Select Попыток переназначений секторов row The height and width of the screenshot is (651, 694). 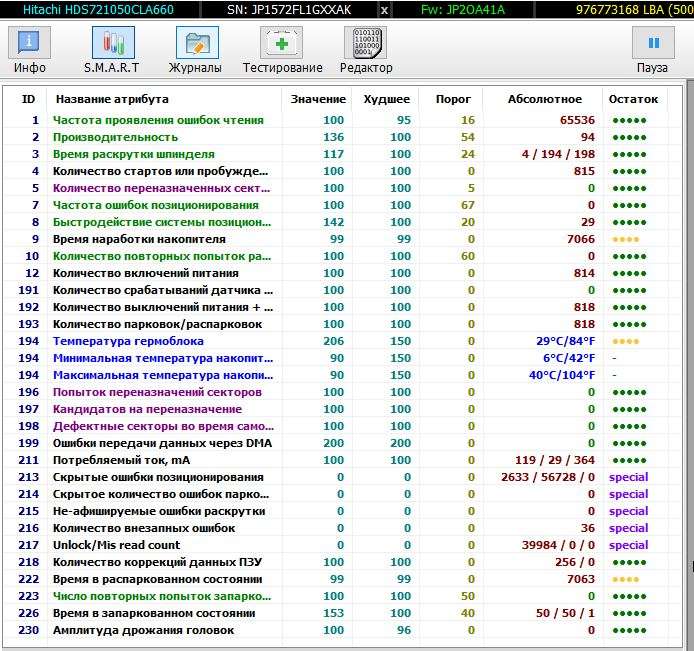click(x=341, y=392)
